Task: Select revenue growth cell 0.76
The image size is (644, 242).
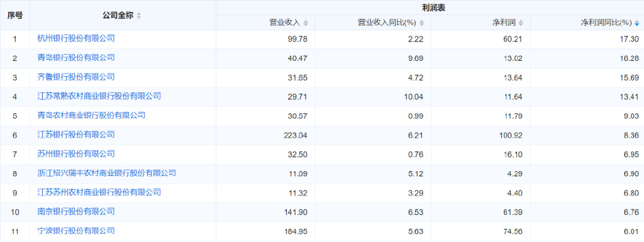Action: click(x=416, y=154)
